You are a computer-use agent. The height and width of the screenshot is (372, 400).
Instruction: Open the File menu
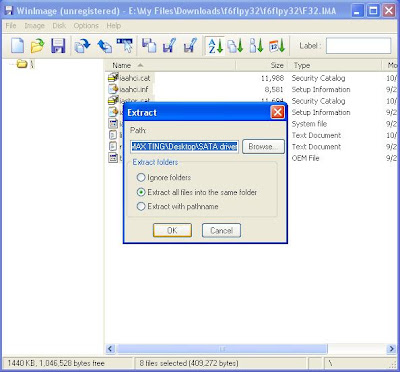click(11, 26)
